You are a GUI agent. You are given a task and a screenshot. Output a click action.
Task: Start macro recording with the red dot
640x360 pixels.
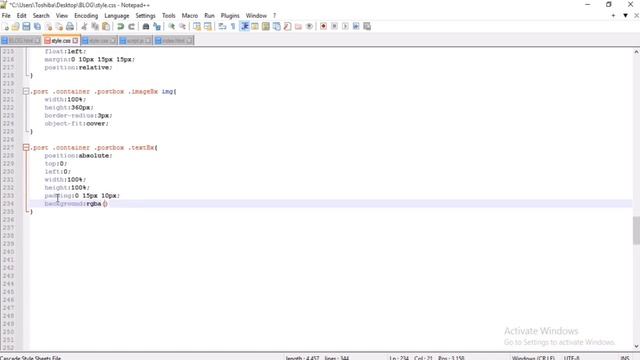323,27
